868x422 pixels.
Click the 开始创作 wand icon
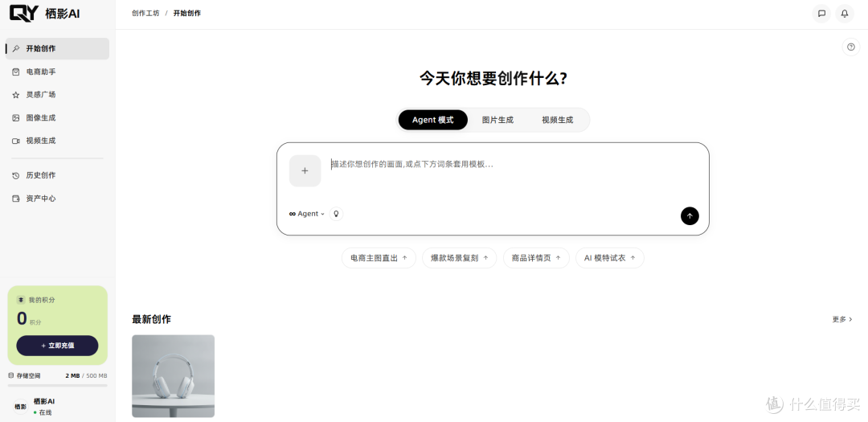click(16, 49)
